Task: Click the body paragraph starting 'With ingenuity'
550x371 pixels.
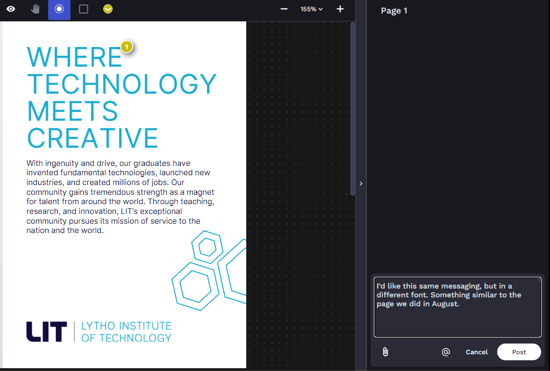Action: point(120,197)
